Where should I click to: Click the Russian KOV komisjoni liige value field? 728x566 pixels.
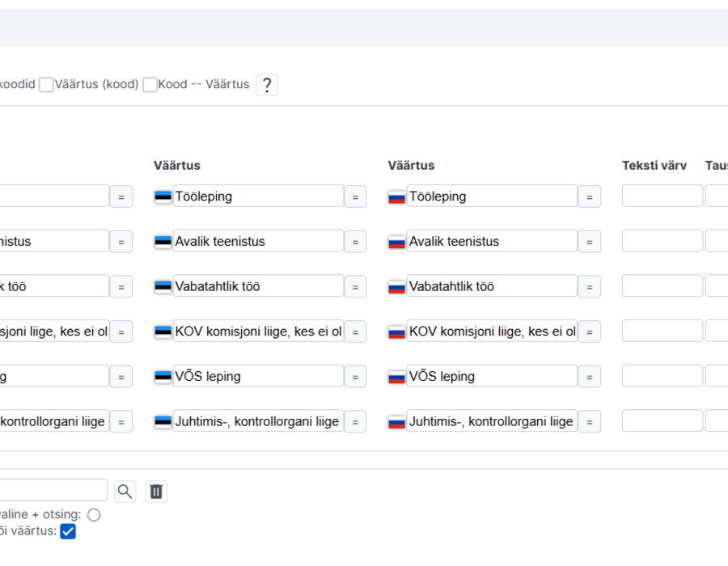(x=492, y=331)
